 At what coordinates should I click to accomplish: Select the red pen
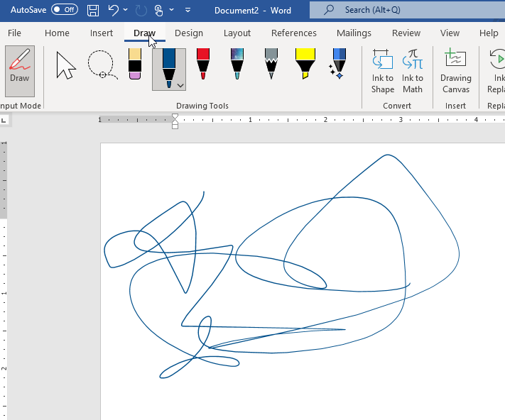[203, 64]
